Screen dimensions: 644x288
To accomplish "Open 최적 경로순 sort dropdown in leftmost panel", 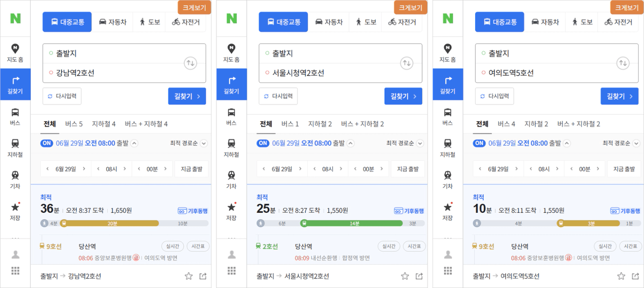I will 189,143.
